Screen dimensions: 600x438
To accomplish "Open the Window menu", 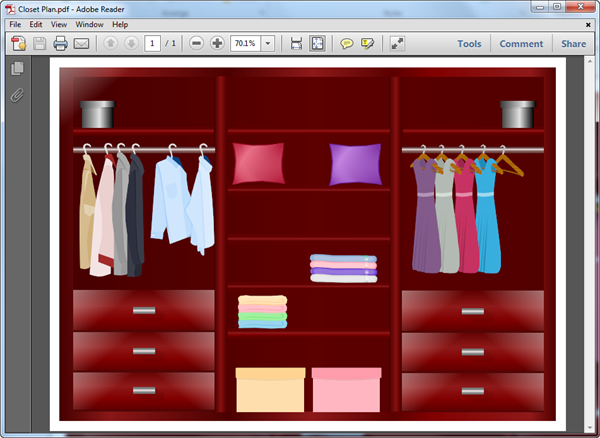I will [89, 24].
